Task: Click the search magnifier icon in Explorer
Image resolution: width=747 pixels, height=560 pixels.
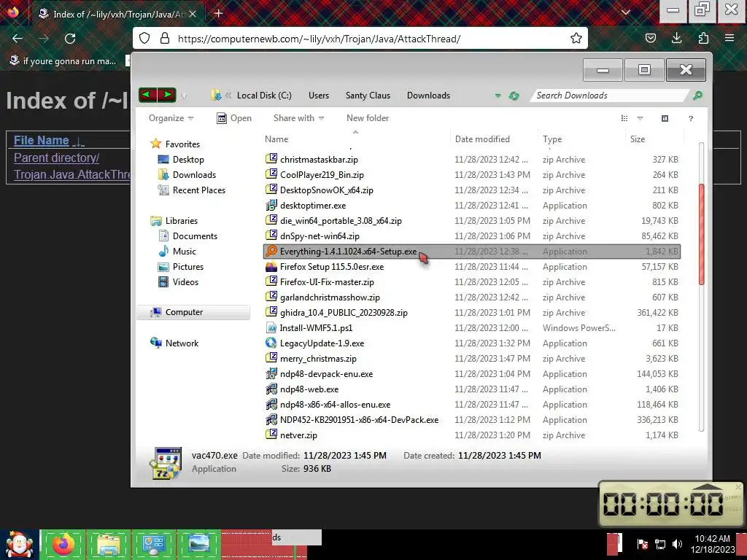Action: click(697, 96)
